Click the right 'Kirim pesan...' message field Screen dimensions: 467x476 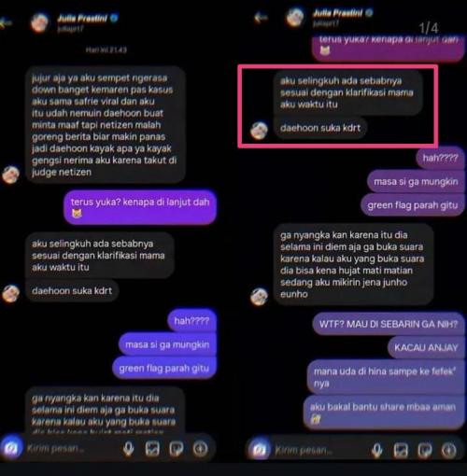click(x=319, y=450)
